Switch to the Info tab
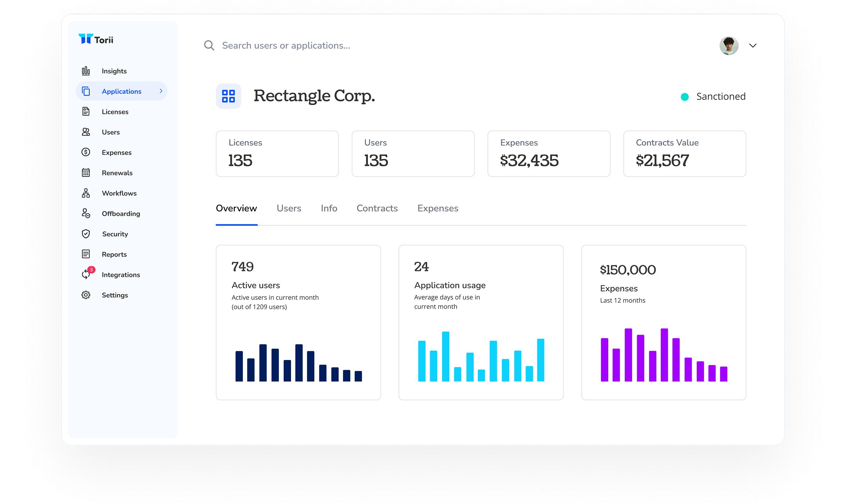The width and height of the screenshot is (846, 504). tap(329, 208)
